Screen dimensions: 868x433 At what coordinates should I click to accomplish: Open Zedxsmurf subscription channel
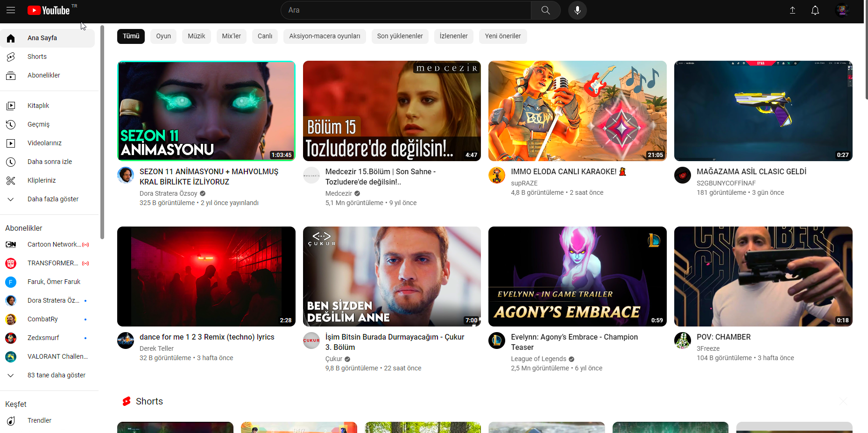pyautogui.click(x=48, y=338)
